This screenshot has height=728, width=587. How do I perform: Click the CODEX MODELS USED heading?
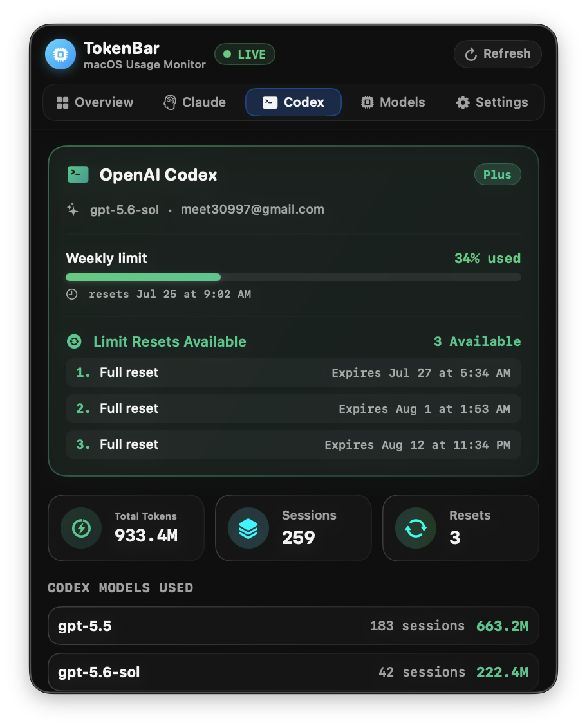click(120, 588)
